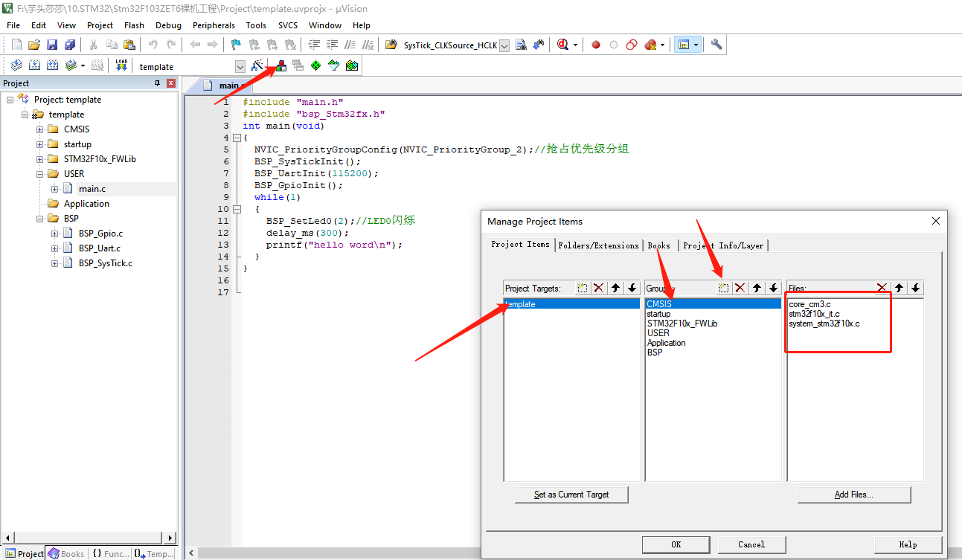Indent the selected lines
Image resolution: width=962 pixels, height=560 pixels.
tap(314, 45)
